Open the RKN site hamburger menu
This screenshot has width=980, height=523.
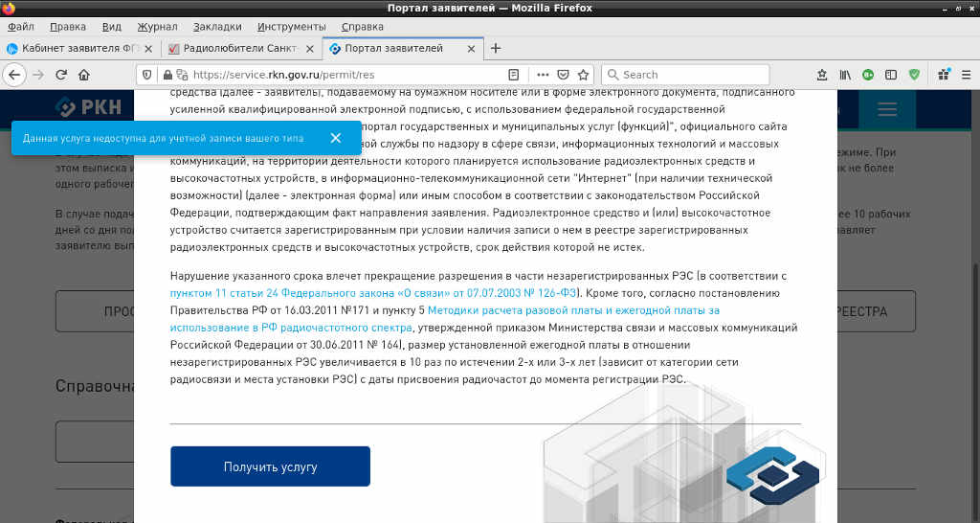(x=887, y=109)
